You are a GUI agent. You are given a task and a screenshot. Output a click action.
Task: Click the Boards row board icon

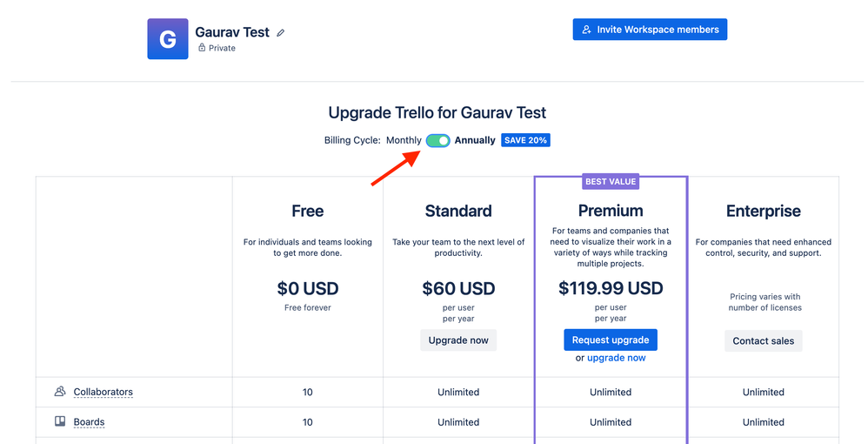60,421
